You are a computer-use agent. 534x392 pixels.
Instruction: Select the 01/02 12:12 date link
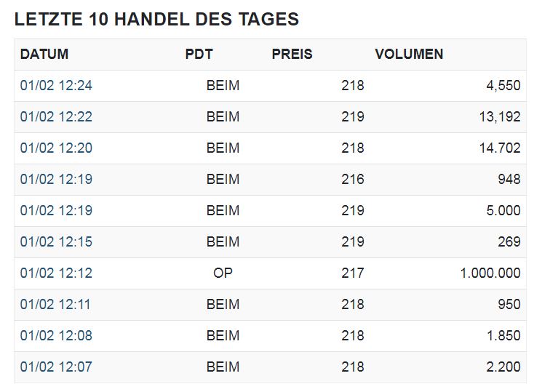(x=56, y=273)
